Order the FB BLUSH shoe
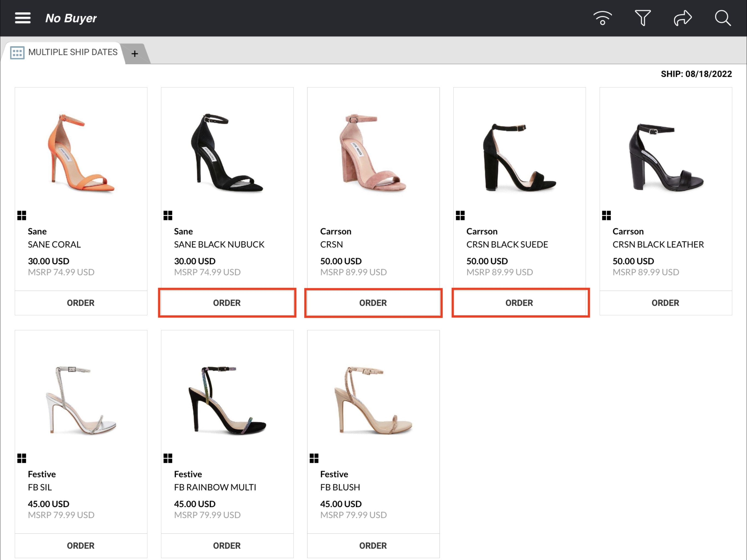Viewport: 747px width, 560px height. point(373,546)
